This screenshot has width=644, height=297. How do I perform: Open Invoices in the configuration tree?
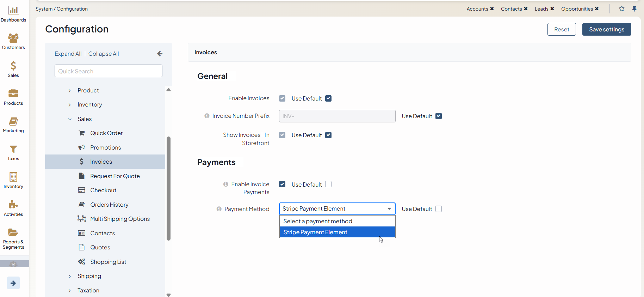(x=105, y=162)
